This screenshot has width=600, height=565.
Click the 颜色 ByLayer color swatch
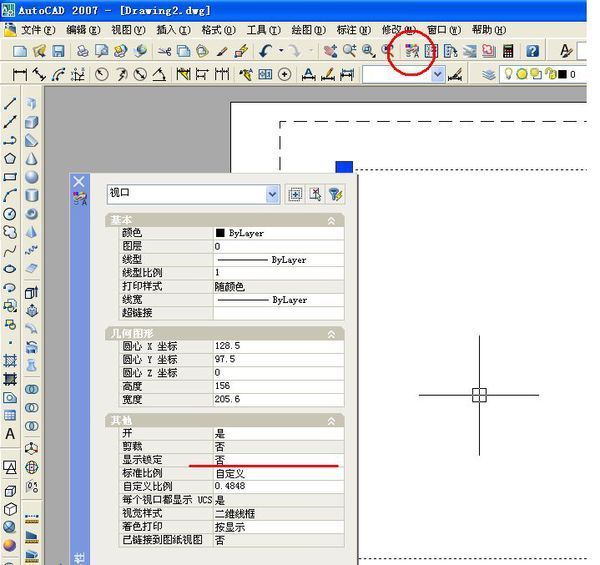[220, 232]
